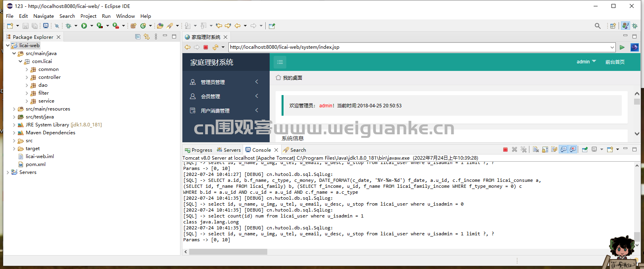Image resolution: width=644 pixels, height=269 pixels.
Task: Toggle Skip All Breakpoints icon
Action: coord(57,26)
